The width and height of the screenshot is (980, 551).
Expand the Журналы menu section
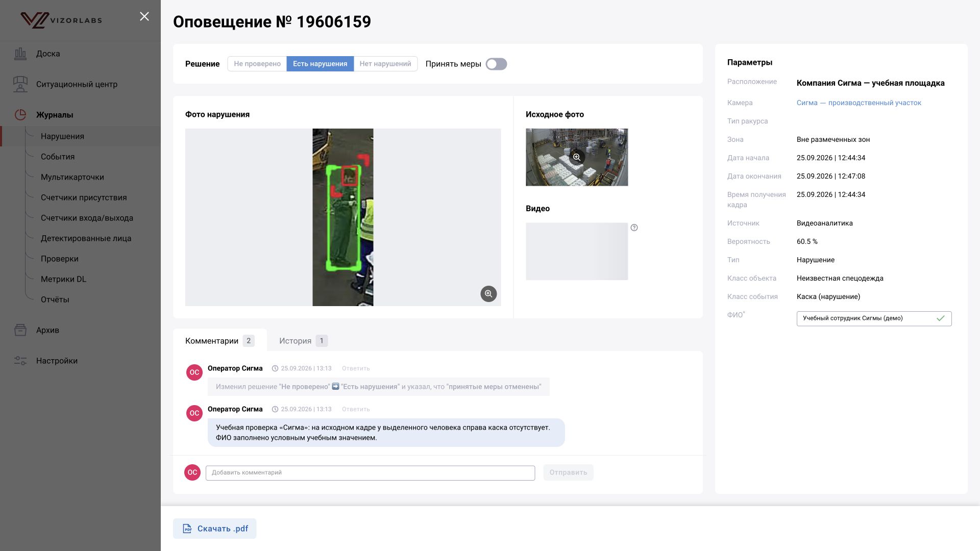coord(55,115)
